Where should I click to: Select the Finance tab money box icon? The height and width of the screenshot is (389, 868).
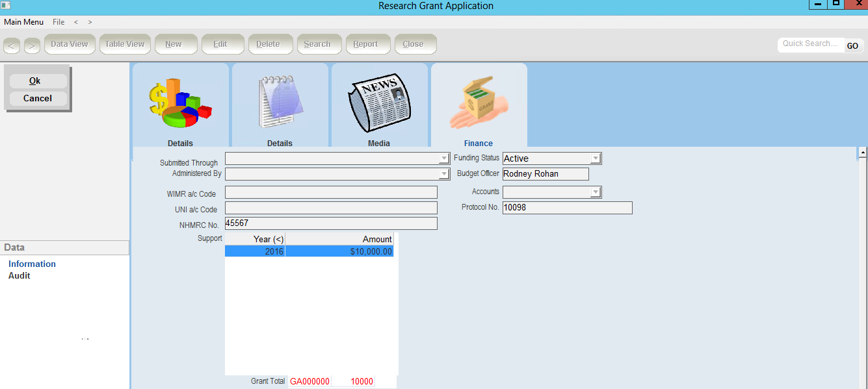click(x=479, y=105)
